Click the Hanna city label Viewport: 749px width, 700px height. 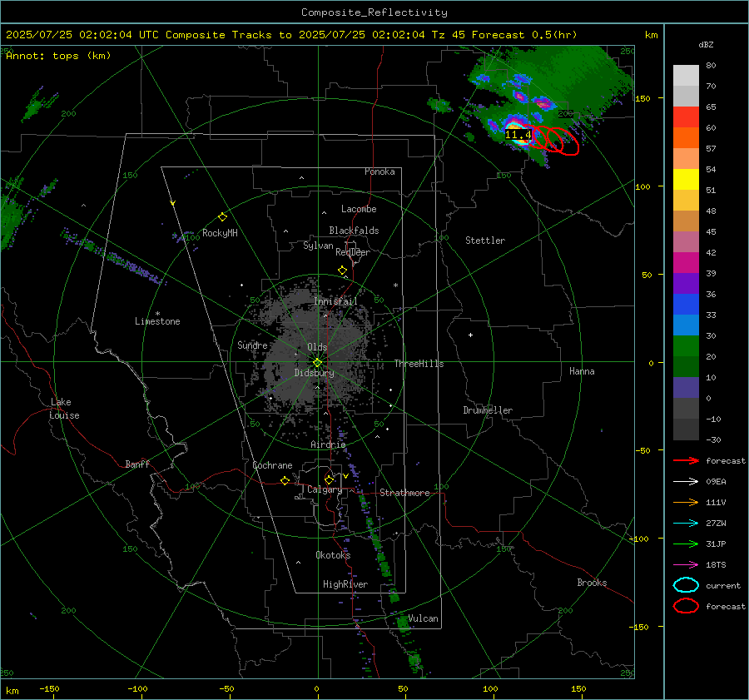tap(582, 371)
